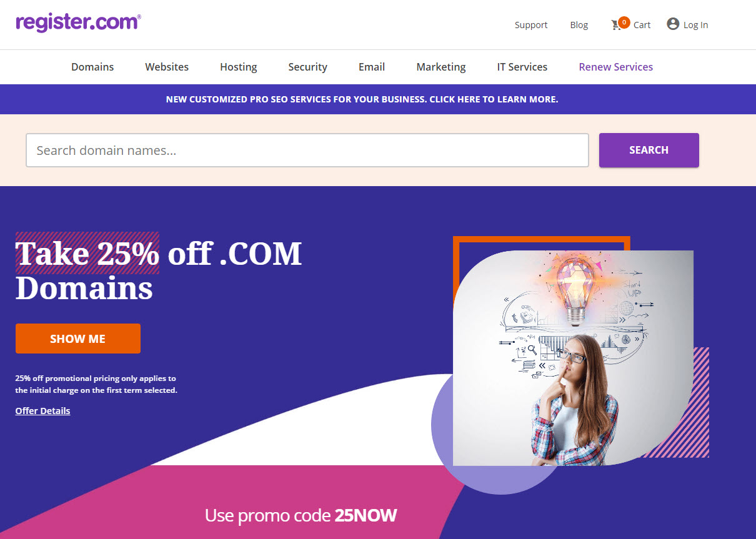Open the IT Services menu
The image size is (756, 539).
coord(522,67)
